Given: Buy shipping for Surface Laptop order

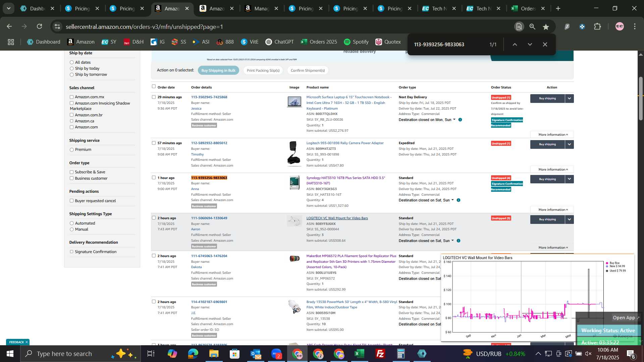Looking at the screenshot, I should (x=547, y=99).
